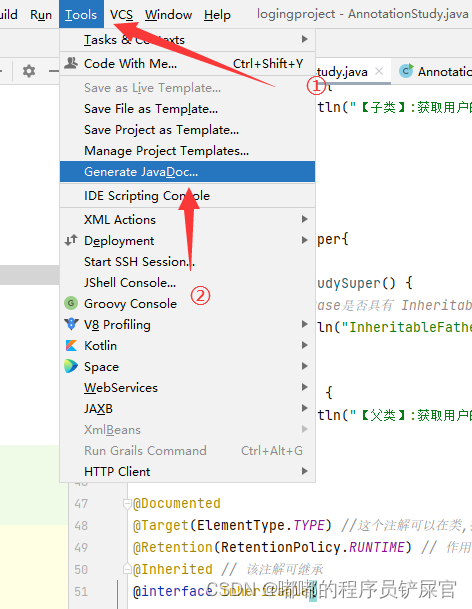Click the Code With Me people icon

[x=71, y=63]
